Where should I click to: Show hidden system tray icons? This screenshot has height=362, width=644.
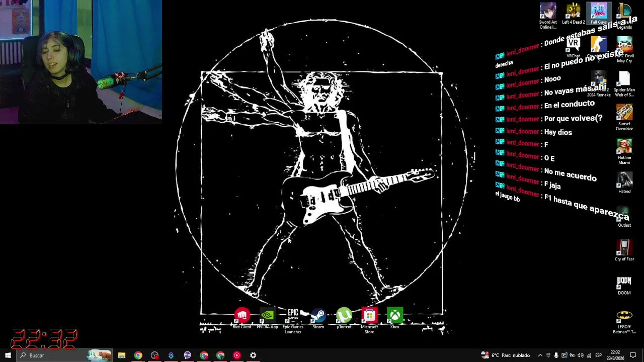pos(540,355)
